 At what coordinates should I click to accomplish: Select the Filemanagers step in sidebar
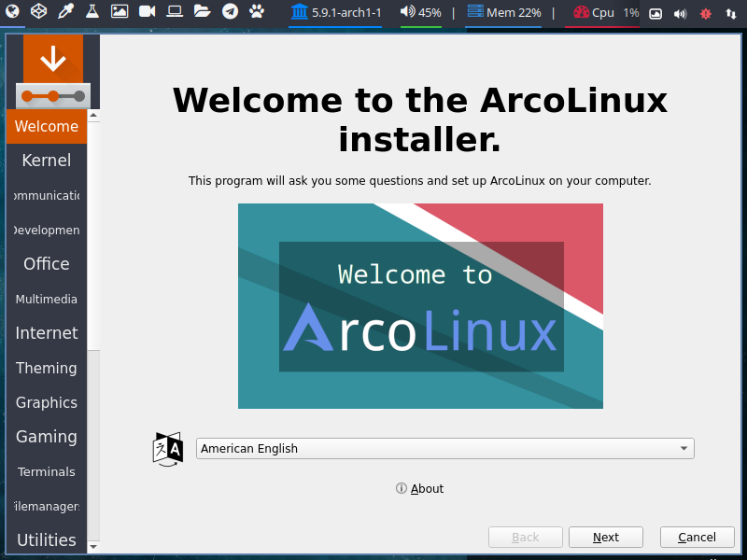click(47, 506)
